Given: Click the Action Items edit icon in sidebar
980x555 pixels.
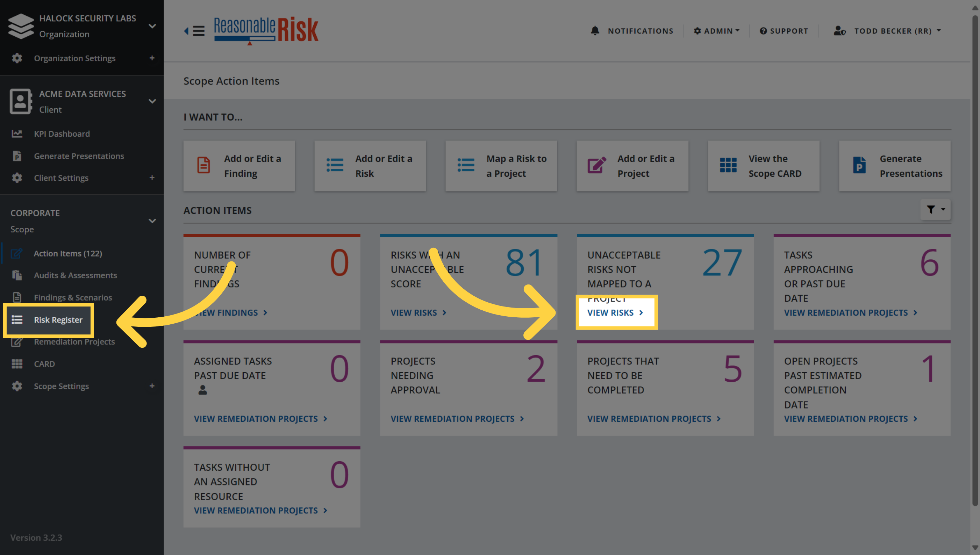Looking at the screenshot, I should click(17, 253).
